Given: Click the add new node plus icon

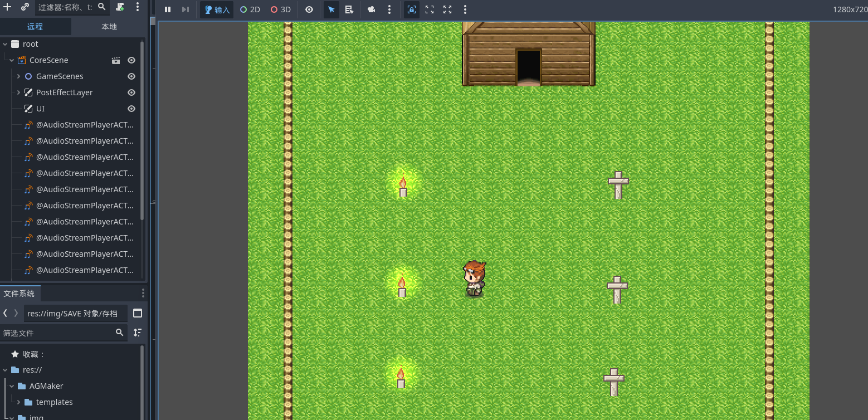Looking at the screenshot, I should point(7,7).
